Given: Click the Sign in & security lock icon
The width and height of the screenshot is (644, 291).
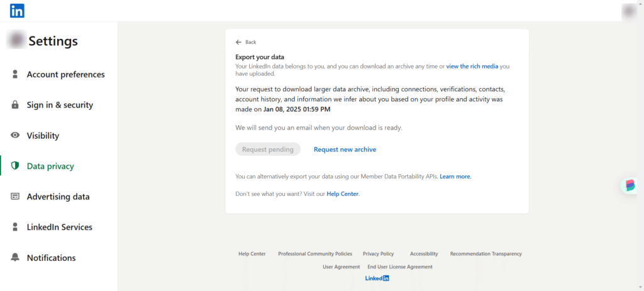Looking at the screenshot, I should (x=15, y=105).
